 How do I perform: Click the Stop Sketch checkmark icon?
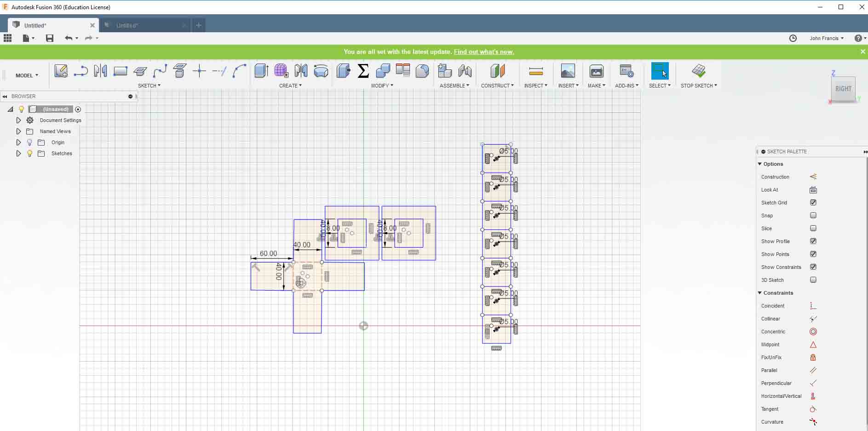698,71
